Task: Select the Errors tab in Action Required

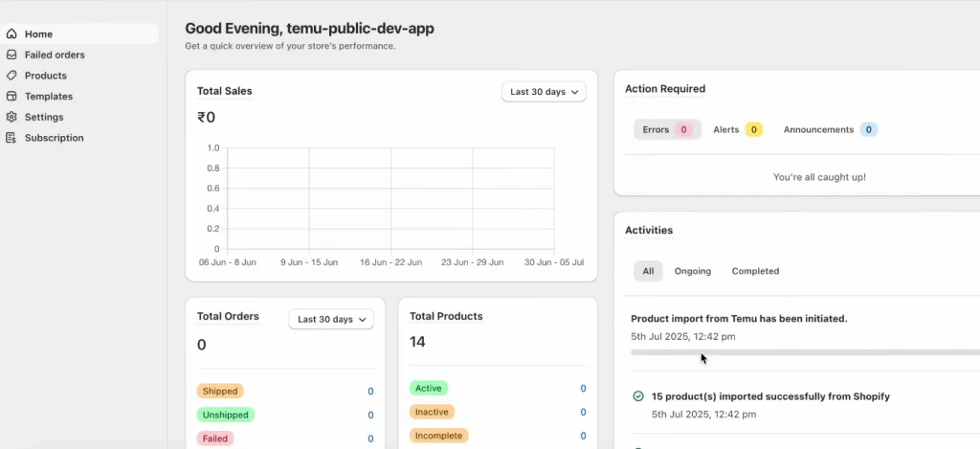Action: pyautogui.click(x=667, y=129)
